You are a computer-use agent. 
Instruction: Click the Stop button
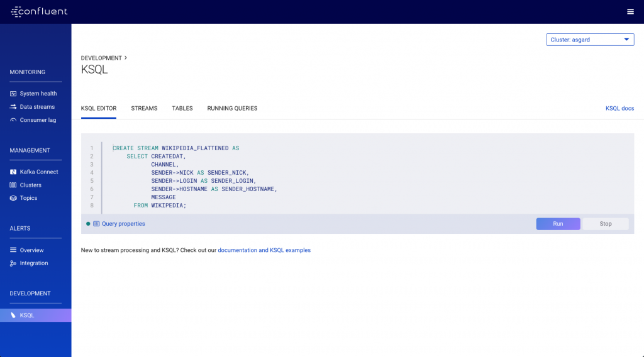pyautogui.click(x=606, y=224)
